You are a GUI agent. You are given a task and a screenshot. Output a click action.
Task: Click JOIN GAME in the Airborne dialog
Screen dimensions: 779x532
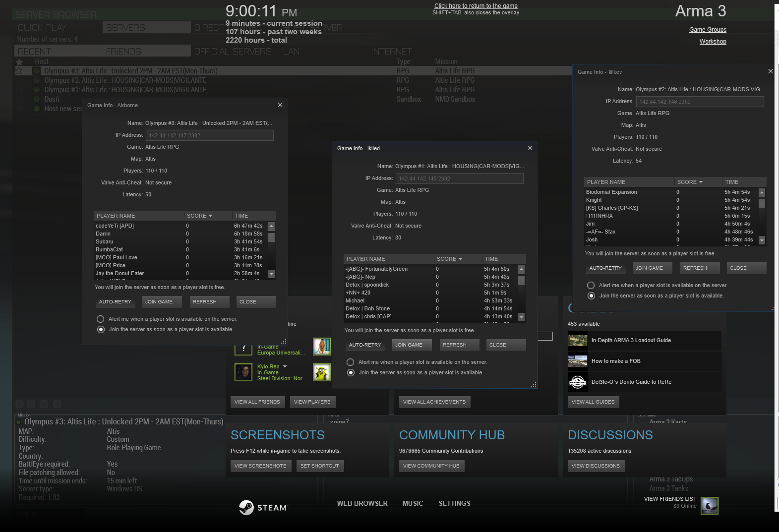coord(161,301)
